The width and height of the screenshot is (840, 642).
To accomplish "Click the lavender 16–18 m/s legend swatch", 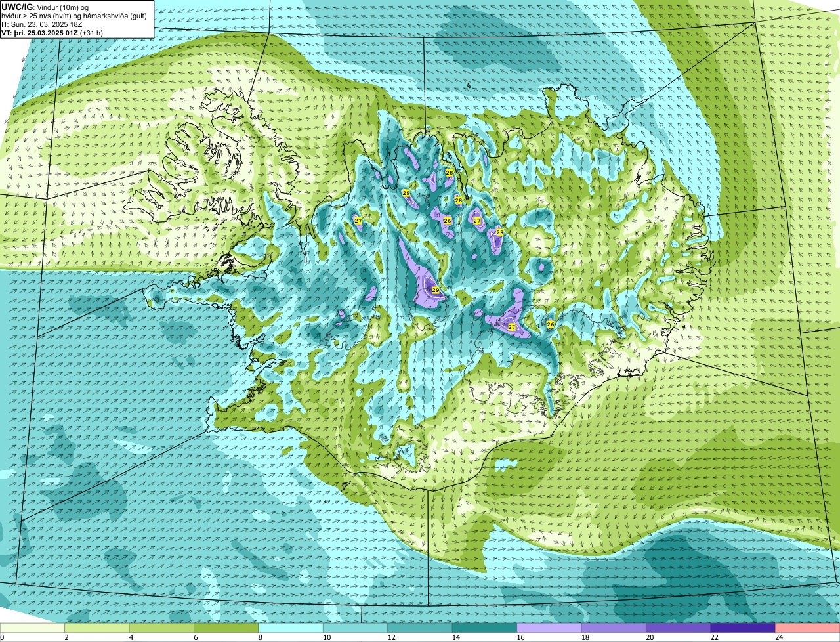I will [550, 628].
